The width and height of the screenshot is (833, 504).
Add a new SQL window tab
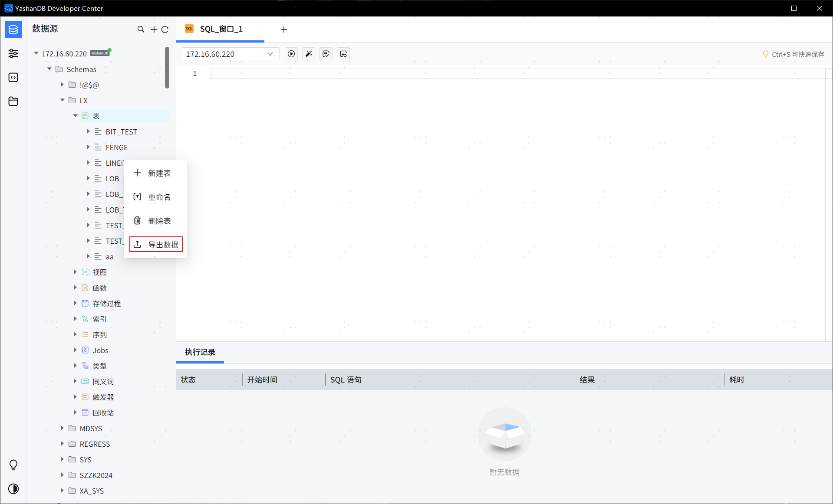[284, 29]
